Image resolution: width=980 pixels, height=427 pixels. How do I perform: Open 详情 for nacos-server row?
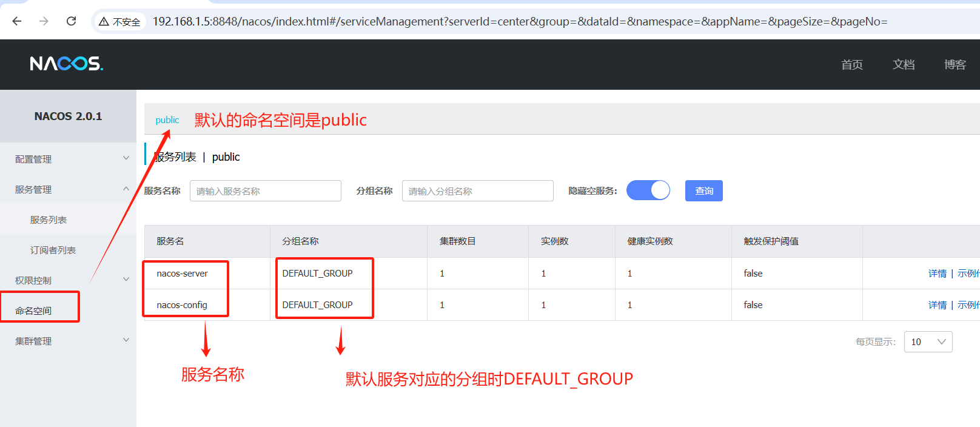[x=938, y=274]
